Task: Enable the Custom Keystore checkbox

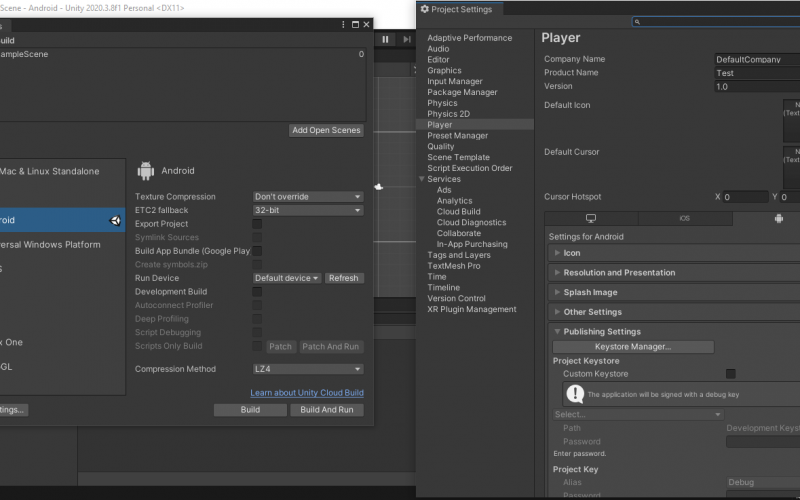Action: coord(731,374)
